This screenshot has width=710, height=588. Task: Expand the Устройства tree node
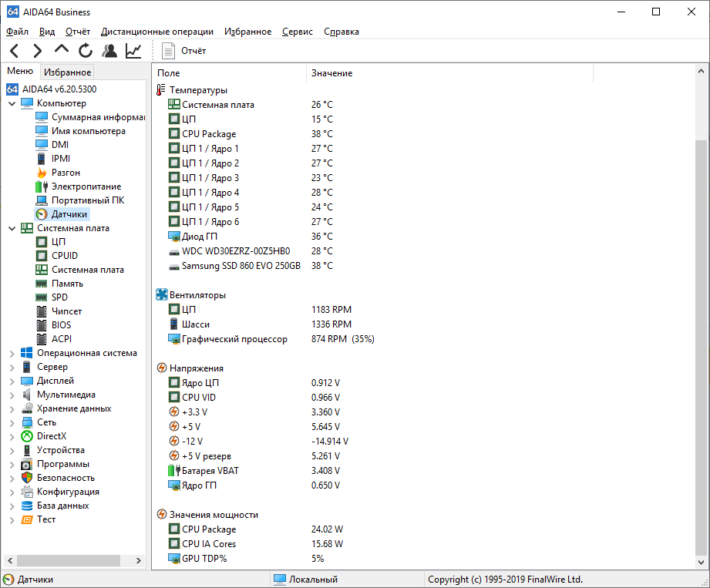click(12, 451)
